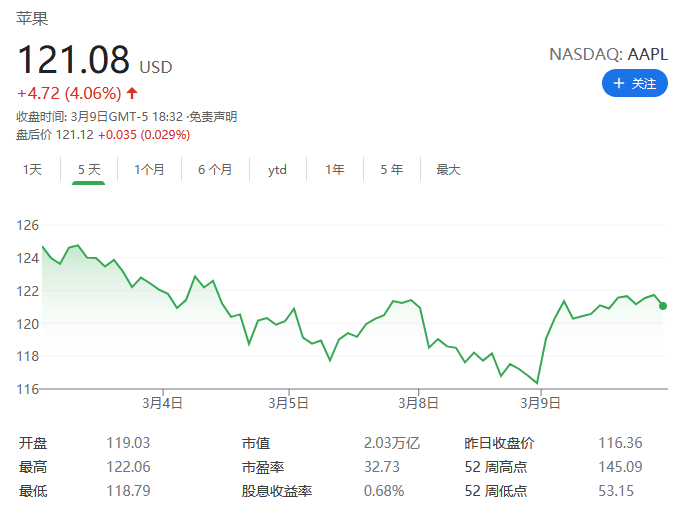The height and width of the screenshot is (521, 687).
Task: Select the 最大 time range tab
Action: pyautogui.click(x=448, y=170)
